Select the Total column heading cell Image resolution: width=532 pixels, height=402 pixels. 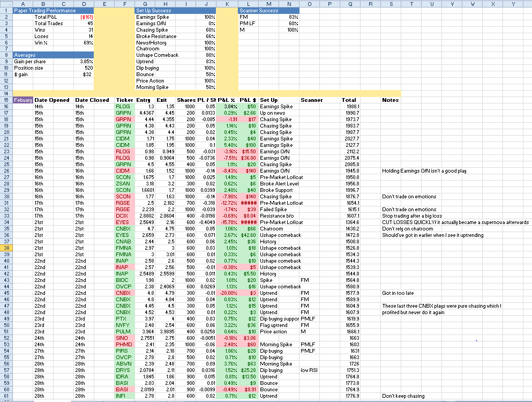tap(349, 100)
